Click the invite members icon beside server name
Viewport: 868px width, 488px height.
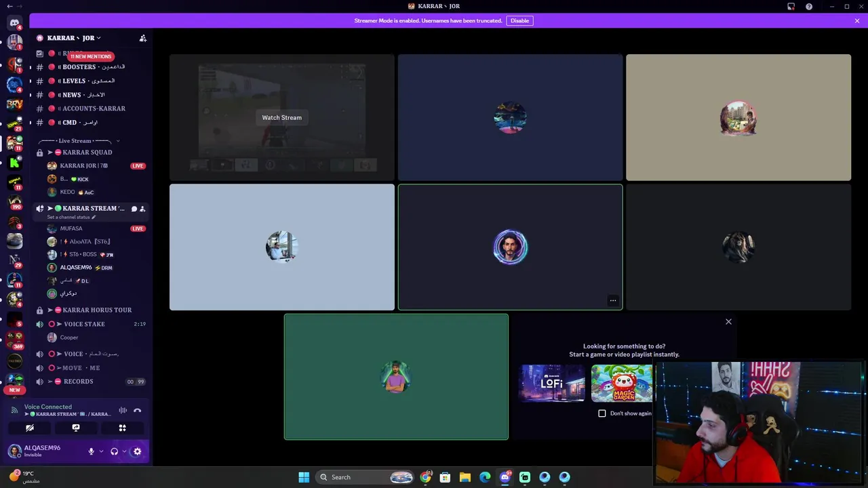[142, 38]
